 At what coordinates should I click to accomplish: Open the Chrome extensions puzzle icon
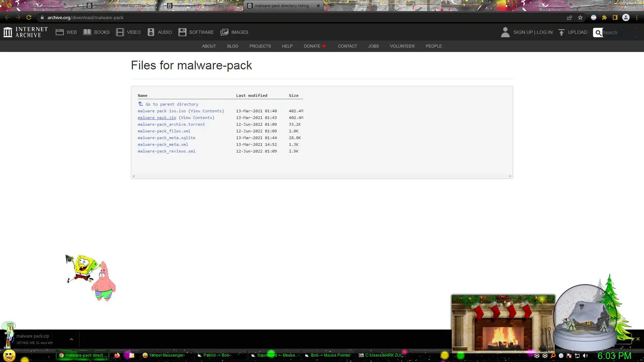pos(604,17)
